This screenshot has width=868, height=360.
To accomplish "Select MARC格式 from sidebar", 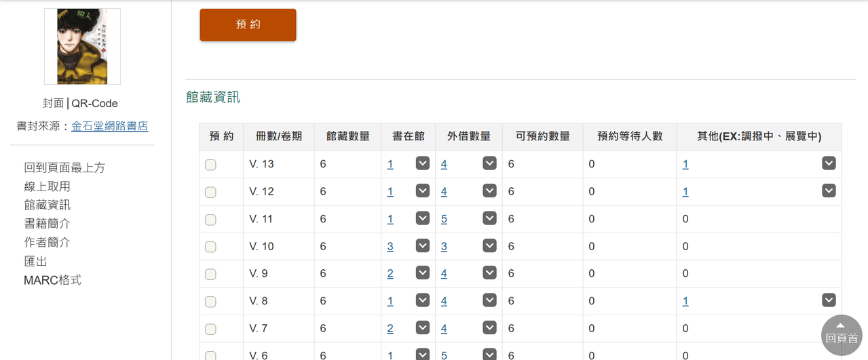I will [52, 280].
